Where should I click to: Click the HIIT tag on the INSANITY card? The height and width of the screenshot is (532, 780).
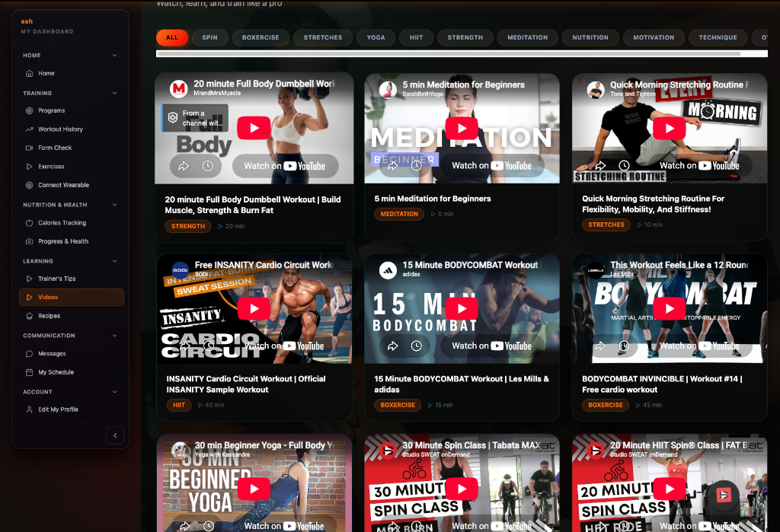click(x=179, y=405)
